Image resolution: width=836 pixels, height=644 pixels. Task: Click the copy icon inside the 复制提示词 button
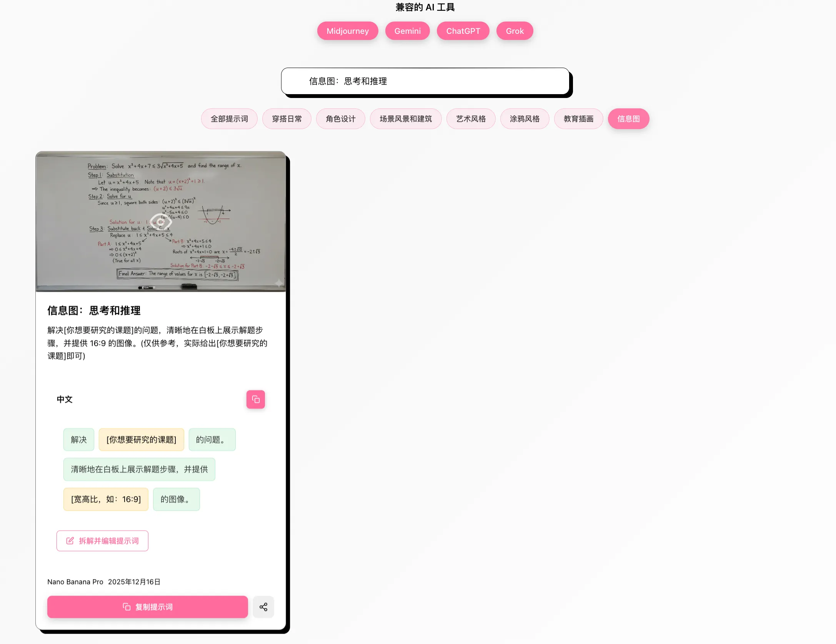[x=126, y=607]
